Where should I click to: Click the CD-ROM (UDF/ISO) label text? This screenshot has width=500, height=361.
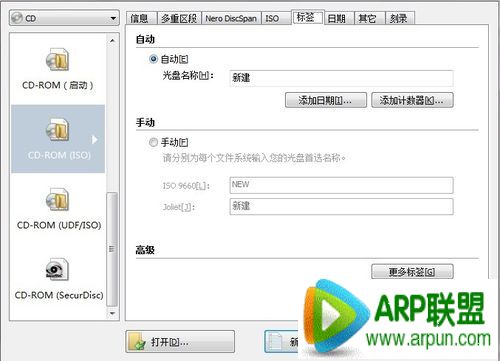click(x=59, y=225)
